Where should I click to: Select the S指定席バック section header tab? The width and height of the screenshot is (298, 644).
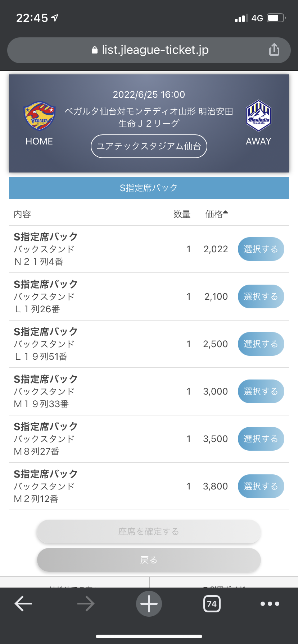click(x=149, y=188)
